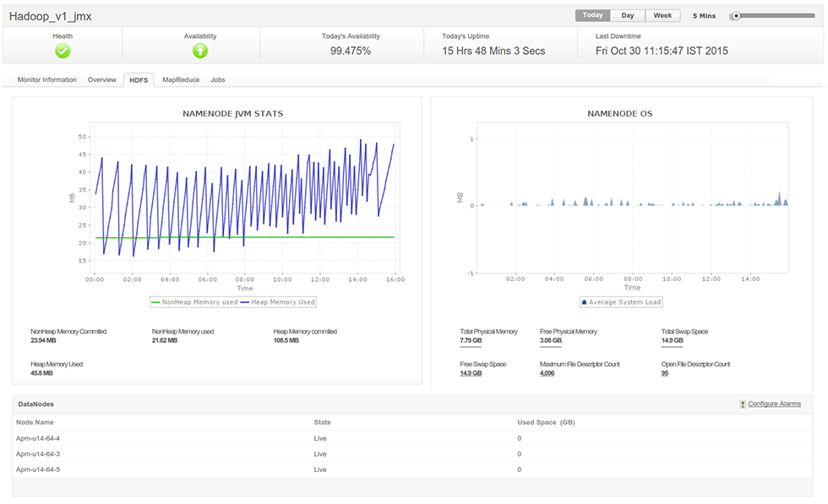
Task: Switch time range to Day
Action: click(628, 15)
